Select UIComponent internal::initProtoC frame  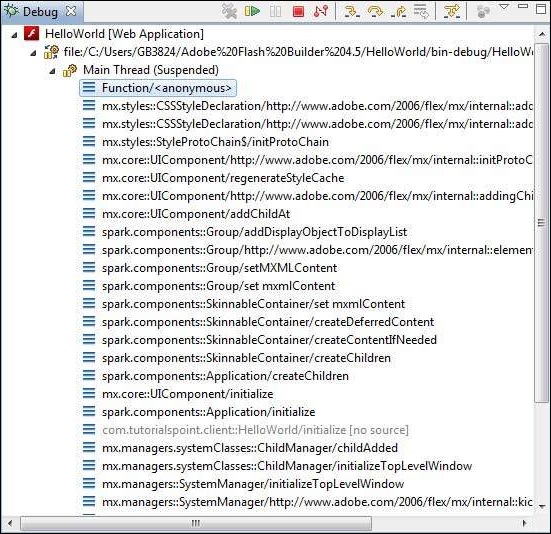tap(317, 160)
